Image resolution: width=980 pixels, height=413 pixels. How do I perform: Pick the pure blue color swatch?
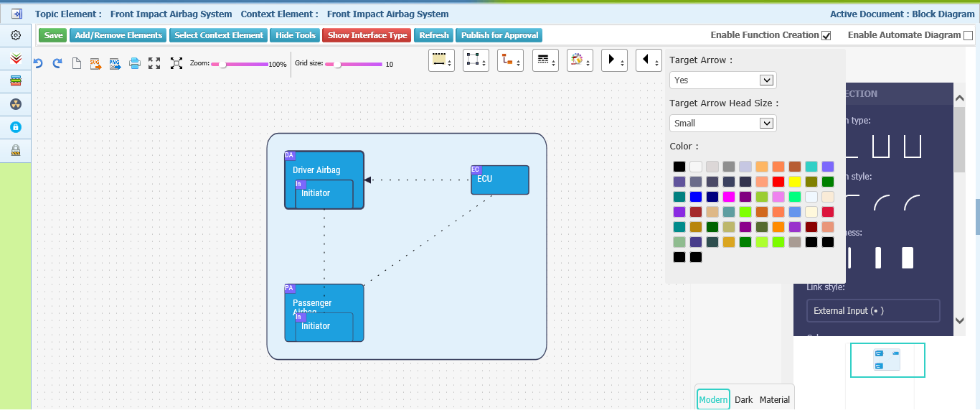pos(696,197)
